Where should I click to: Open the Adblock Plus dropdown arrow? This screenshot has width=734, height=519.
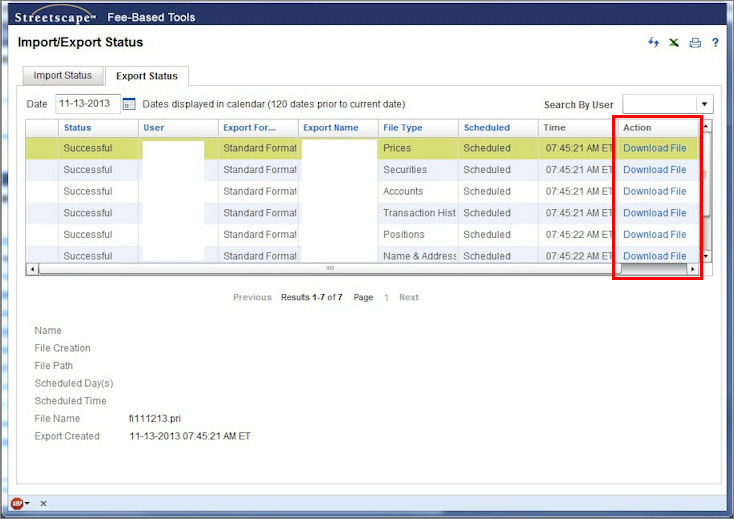(28, 503)
